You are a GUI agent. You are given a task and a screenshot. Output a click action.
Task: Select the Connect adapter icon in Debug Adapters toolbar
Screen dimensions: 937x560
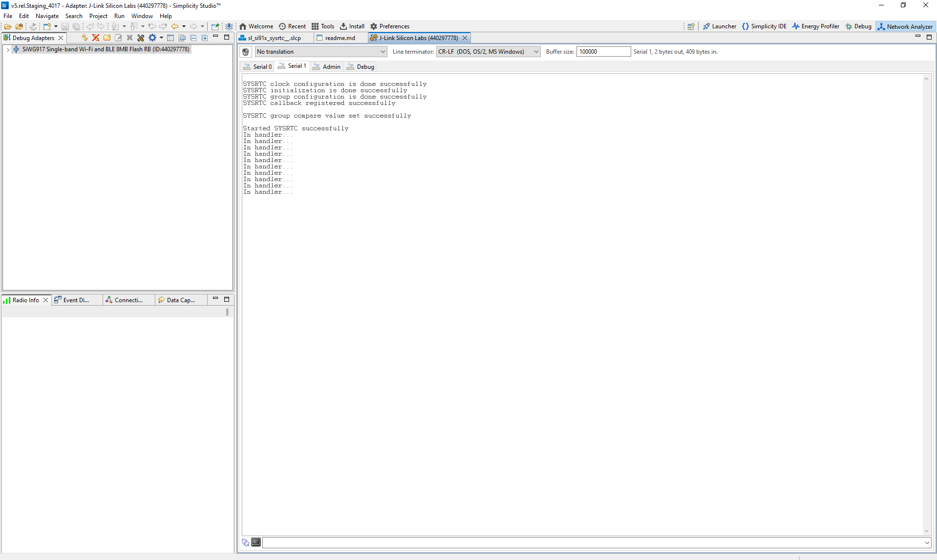85,38
